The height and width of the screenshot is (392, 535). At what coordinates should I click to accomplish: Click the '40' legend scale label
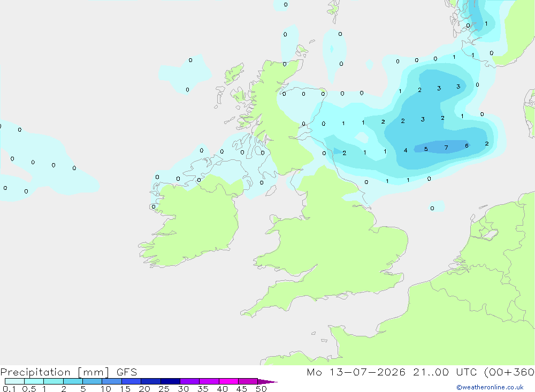click(x=222, y=389)
